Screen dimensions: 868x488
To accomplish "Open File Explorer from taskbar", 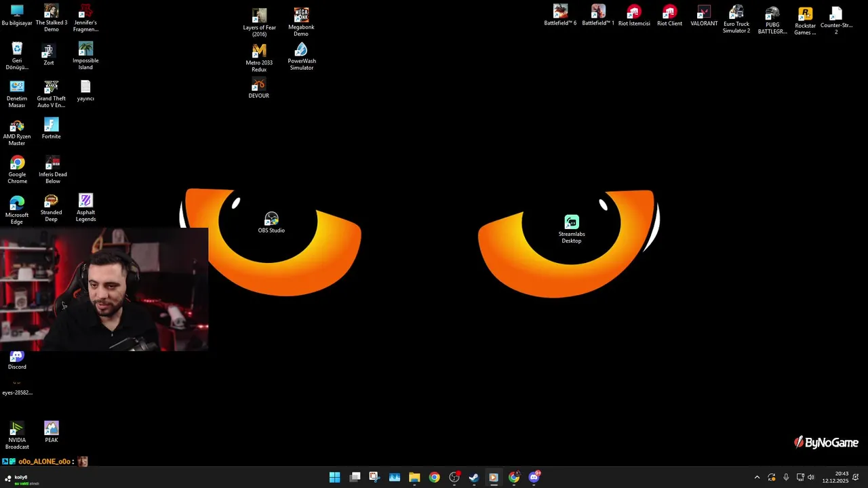I will coord(414,477).
